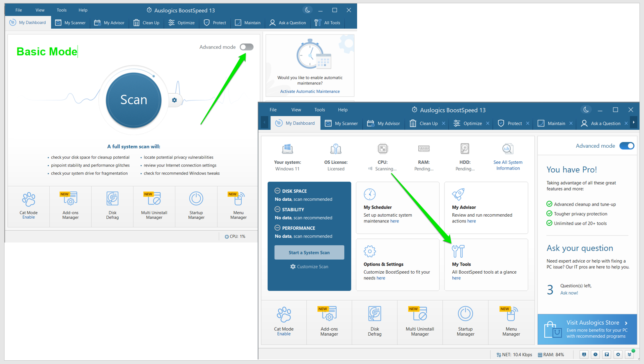Open Menu Manager in front window

click(511, 322)
